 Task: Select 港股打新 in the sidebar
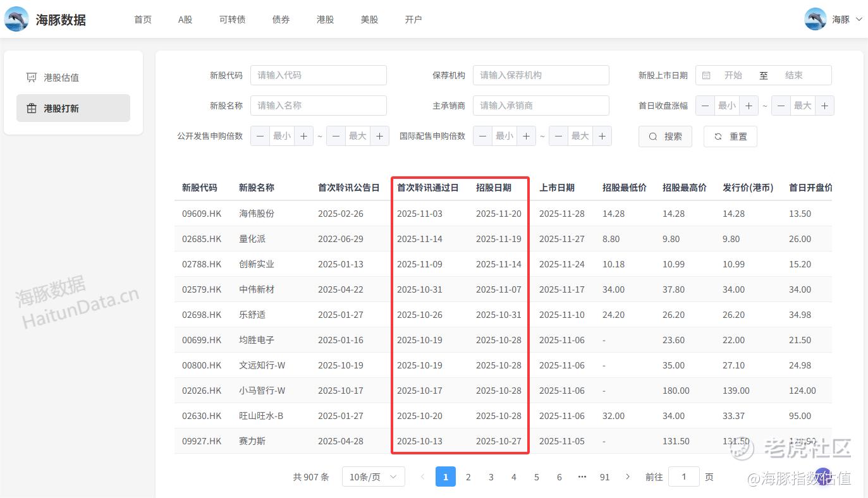tap(73, 108)
